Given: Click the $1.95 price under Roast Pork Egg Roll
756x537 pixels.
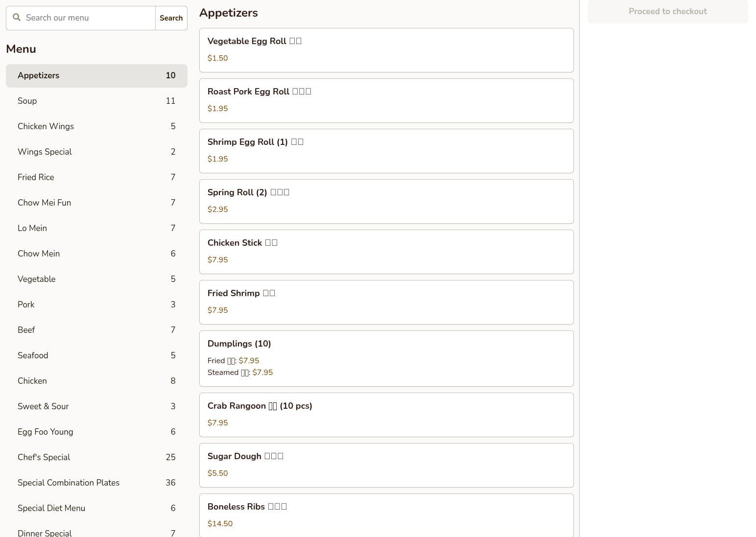Looking at the screenshot, I should pyautogui.click(x=217, y=109).
